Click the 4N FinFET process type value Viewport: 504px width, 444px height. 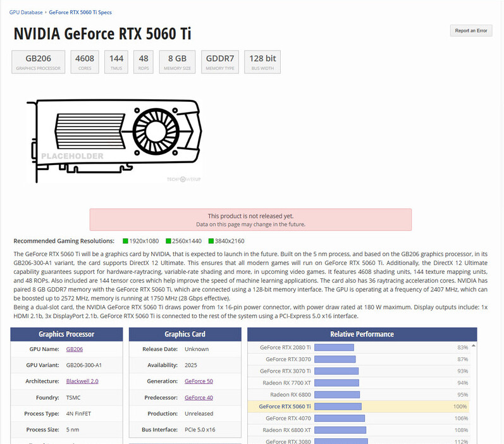click(78, 414)
